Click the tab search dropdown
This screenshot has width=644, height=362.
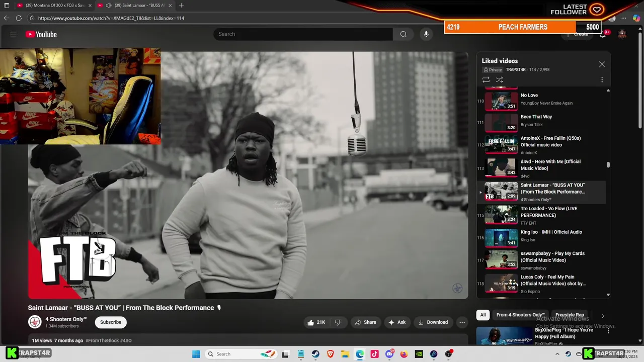coord(7,6)
